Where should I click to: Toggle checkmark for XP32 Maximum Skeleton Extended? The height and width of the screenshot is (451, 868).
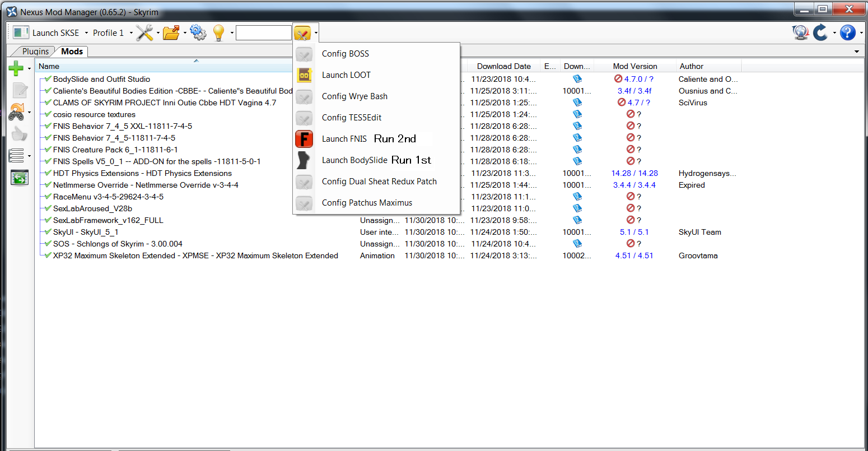48,255
